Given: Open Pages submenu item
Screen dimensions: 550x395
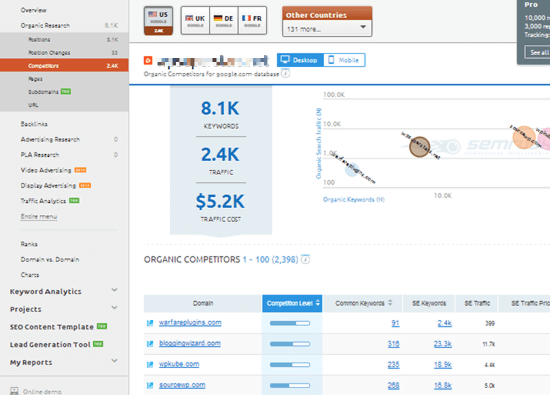Looking at the screenshot, I should click(35, 79).
